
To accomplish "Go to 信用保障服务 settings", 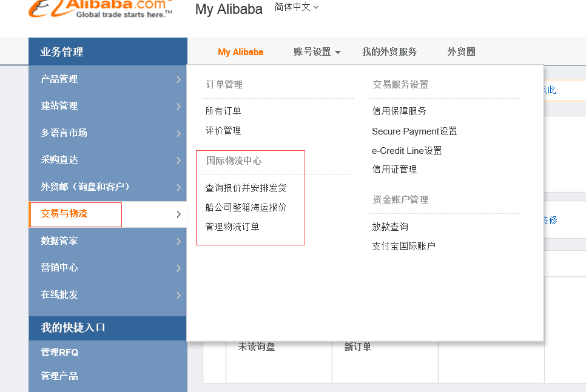I will click(x=399, y=111).
